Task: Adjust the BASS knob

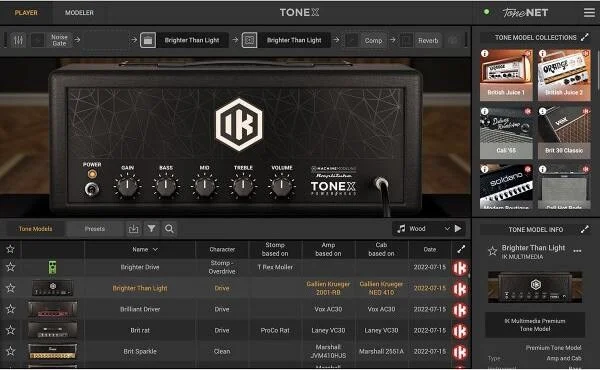Action: pyautogui.click(x=166, y=186)
